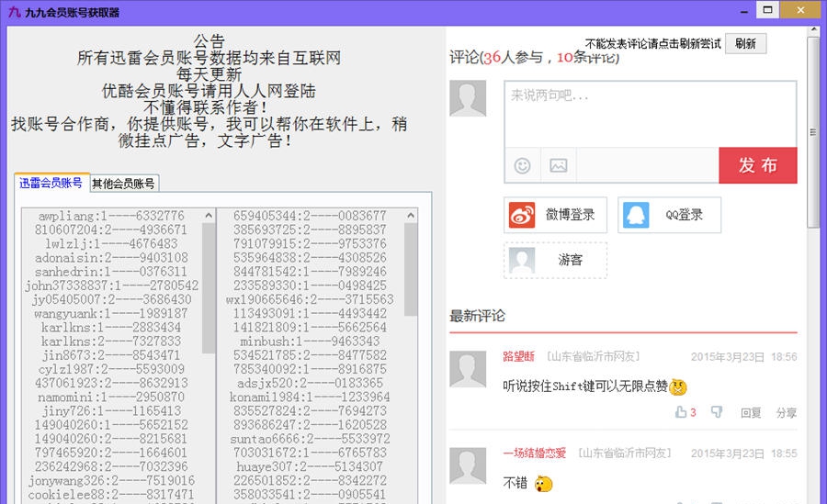Click the QQ penguin logo icon
This screenshot has height=504, width=827.
(x=636, y=215)
